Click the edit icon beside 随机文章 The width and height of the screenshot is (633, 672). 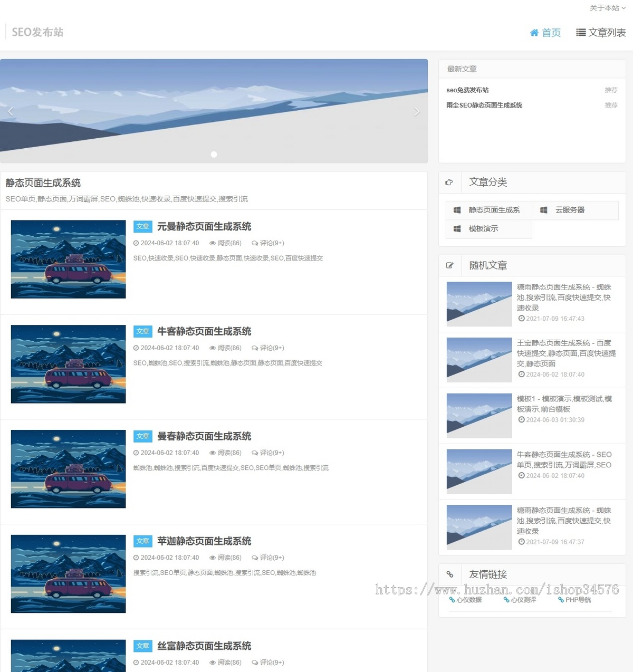[x=449, y=266]
